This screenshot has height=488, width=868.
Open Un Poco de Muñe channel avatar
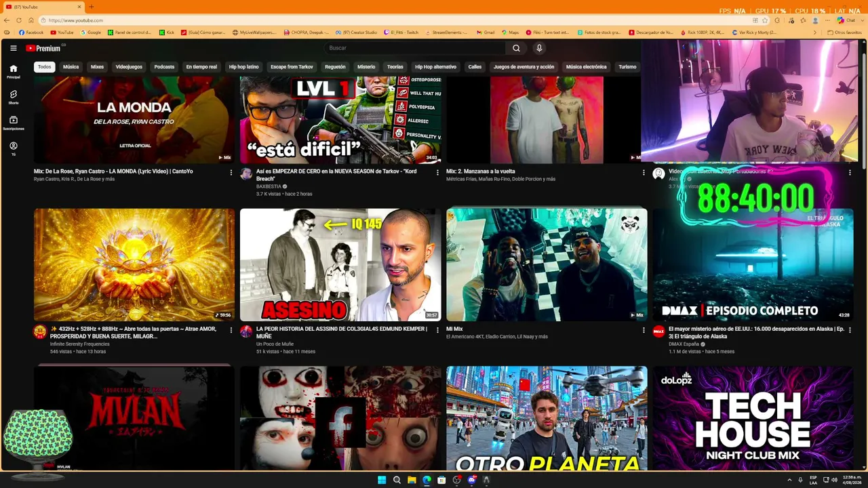click(245, 331)
